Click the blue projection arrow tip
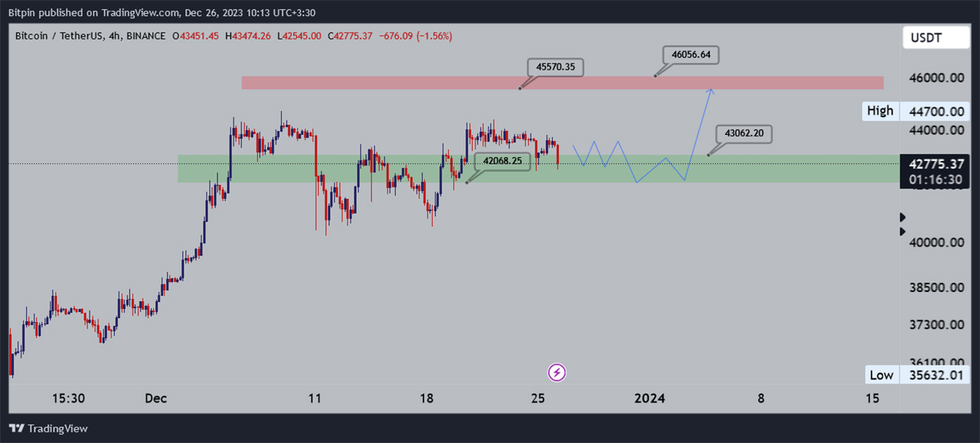 click(711, 90)
